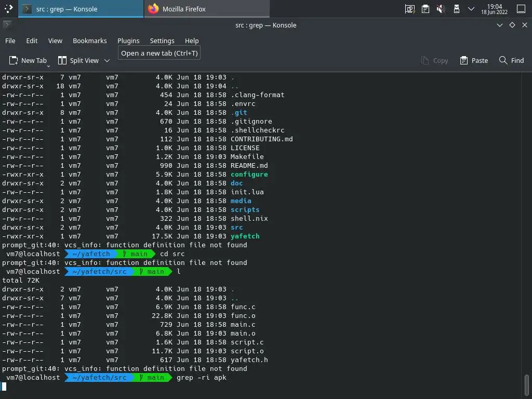Close the Konsole window

pos(525,25)
